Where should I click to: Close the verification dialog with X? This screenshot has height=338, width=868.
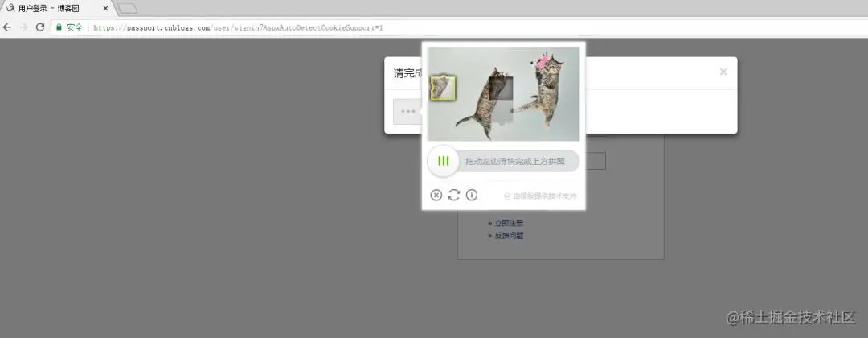(x=723, y=72)
